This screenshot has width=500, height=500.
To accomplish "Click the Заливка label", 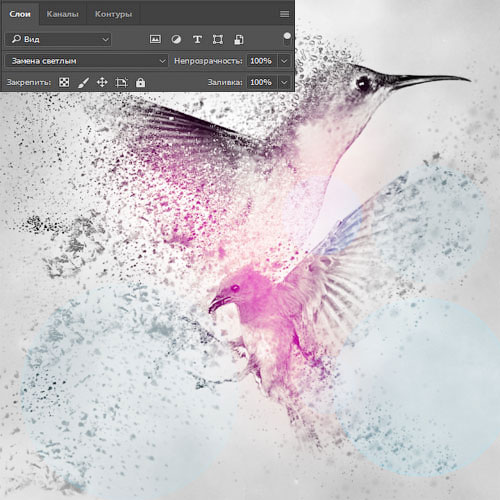I will point(225,82).
